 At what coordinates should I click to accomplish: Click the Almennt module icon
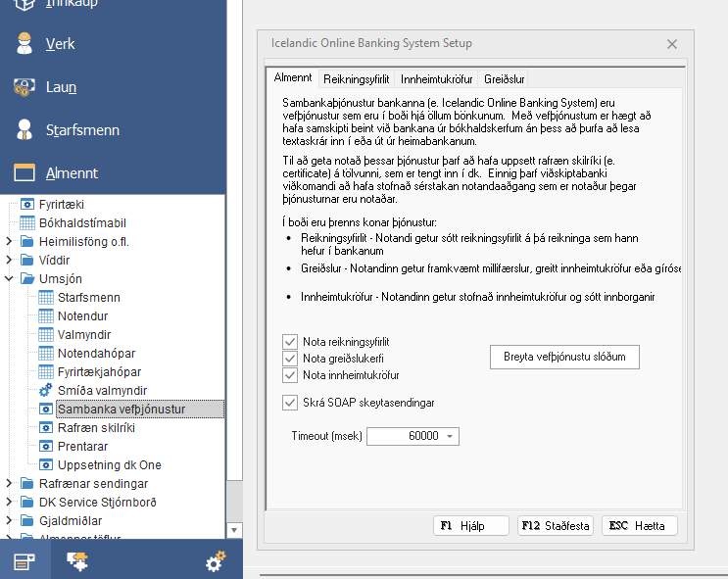click(x=24, y=173)
